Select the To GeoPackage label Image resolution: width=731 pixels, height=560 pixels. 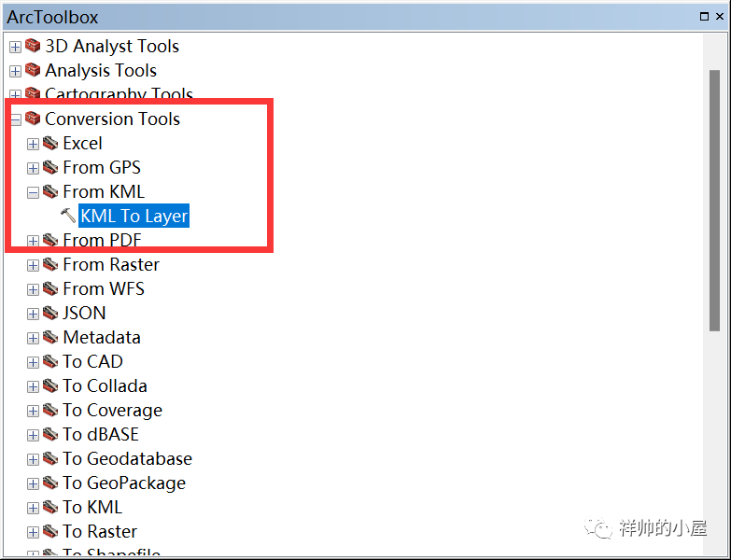point(124,483)
